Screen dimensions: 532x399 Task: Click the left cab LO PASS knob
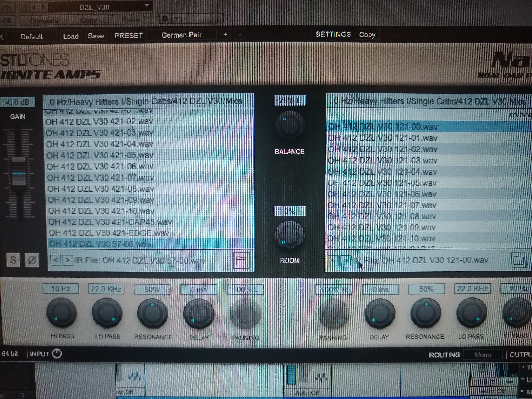(x=107, y=313)
